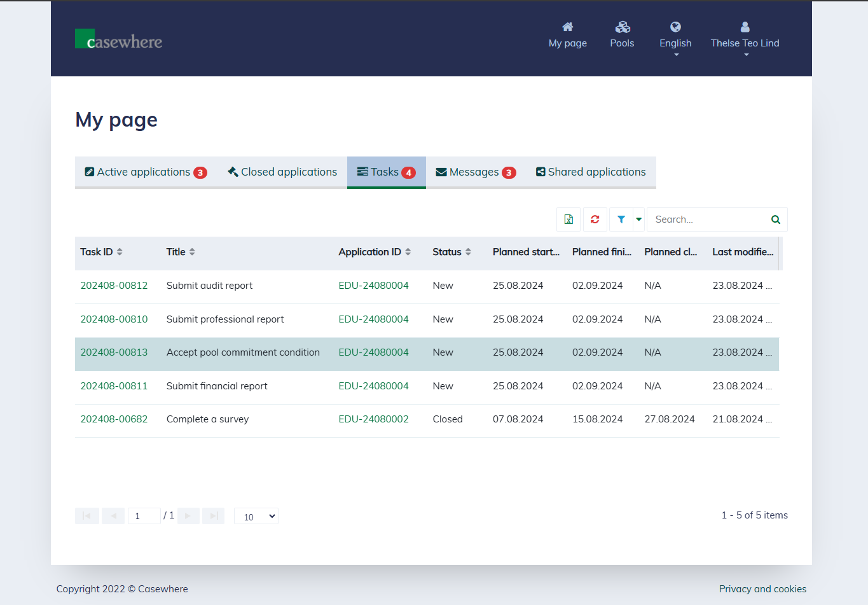Click the Excel export icon
Image resolution: width=868 pixels, height=605 pixels.
(568, 219)
